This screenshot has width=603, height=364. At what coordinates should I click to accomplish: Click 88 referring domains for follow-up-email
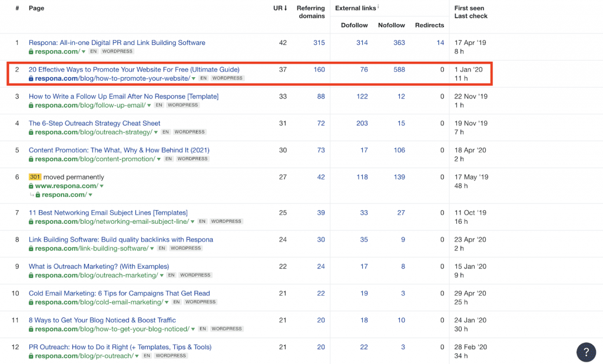[x=321, y=97]
